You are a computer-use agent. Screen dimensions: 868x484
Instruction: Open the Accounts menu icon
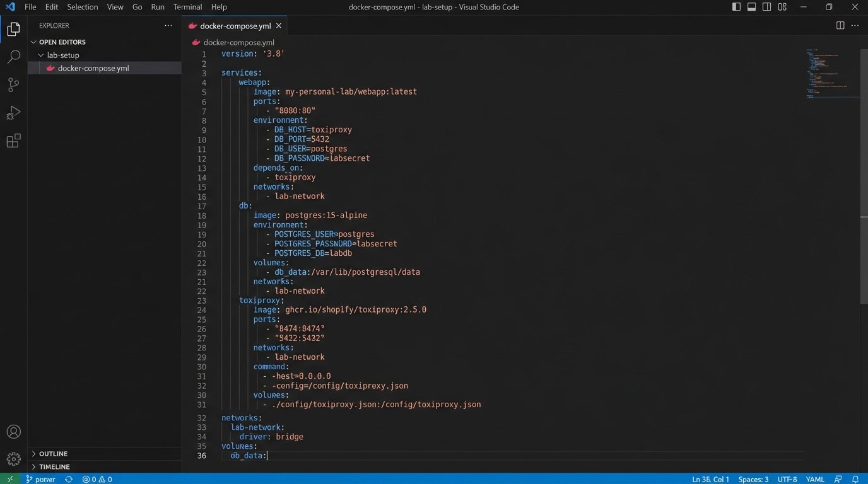click(13, 432)
